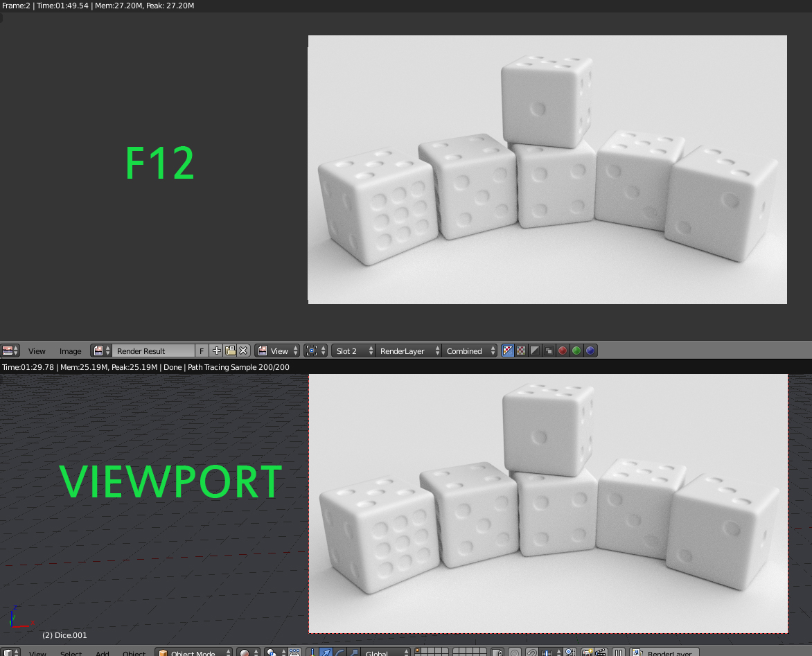Select Color and Alpha display channel
The height and width of the screenshot is (656, 812).
point(507,351)
